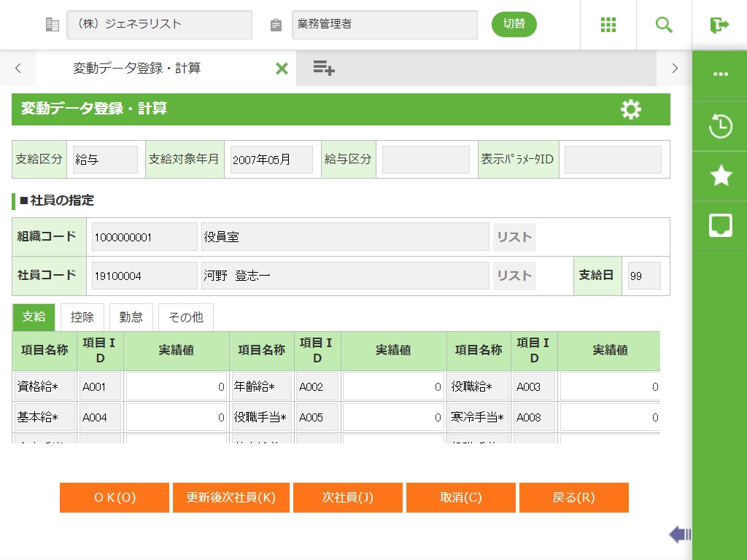Switch to the 勤怠 tab
Viewport: 747px width, 560px height.
(131, 317)
